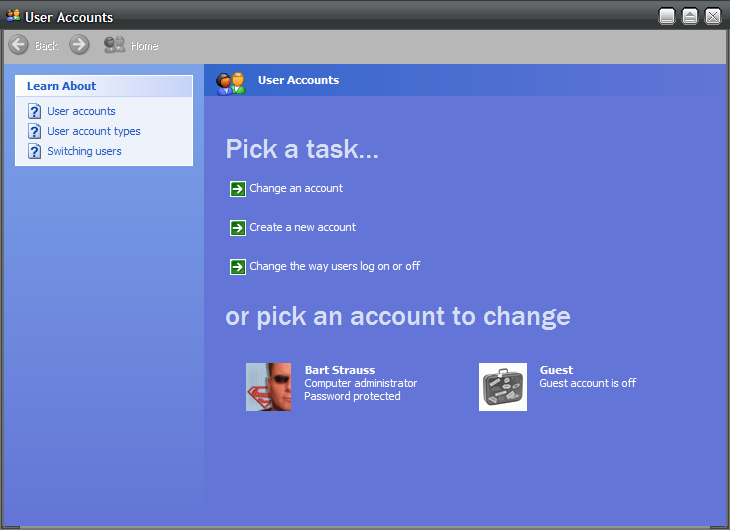Open Change the way users log on or off
Image resolution: width=730 pixels, height=530 pixels.
coord(334,266)
